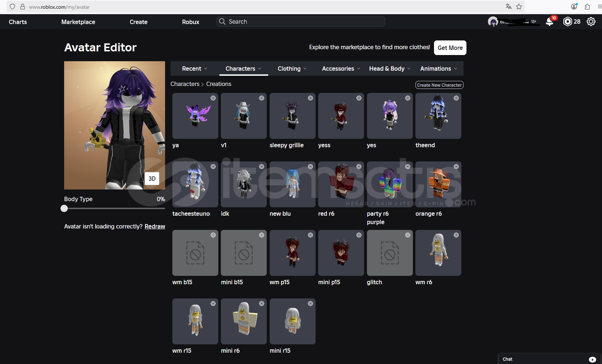
Task: Toggle avatar preview to 3D view
Action: point(152,179)
